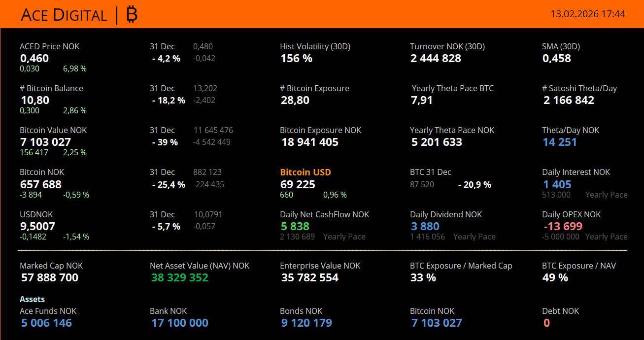Select Yearly Theta Pace NOK 5 201 633
This screenshot has width=644, height=340.
pos(437,142)
